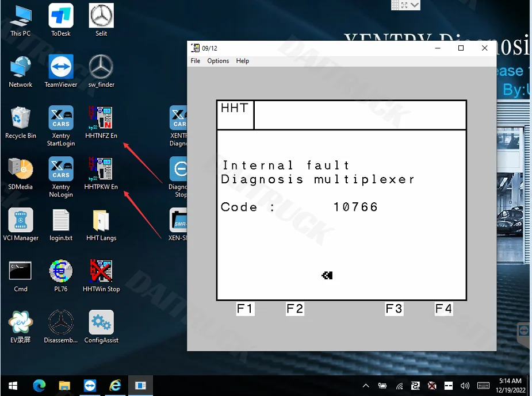Screen dimensions: 532x396
Task: Expand the top remote toolbar chevron
Action: (x=415, y=5)
